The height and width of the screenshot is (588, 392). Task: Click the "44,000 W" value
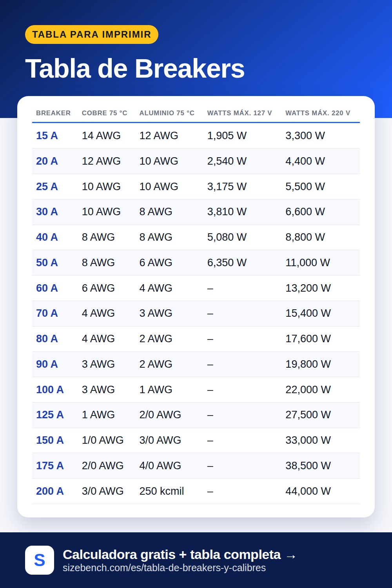pos(308,491)
